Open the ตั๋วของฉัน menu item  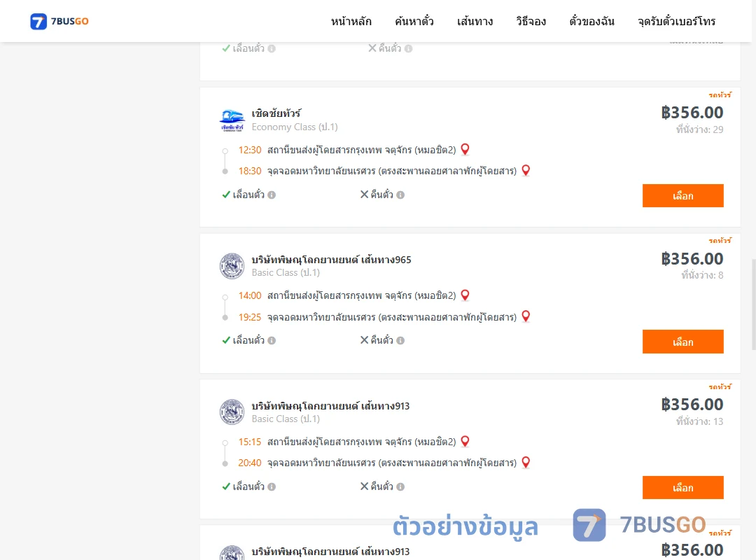tap(591, 21)
